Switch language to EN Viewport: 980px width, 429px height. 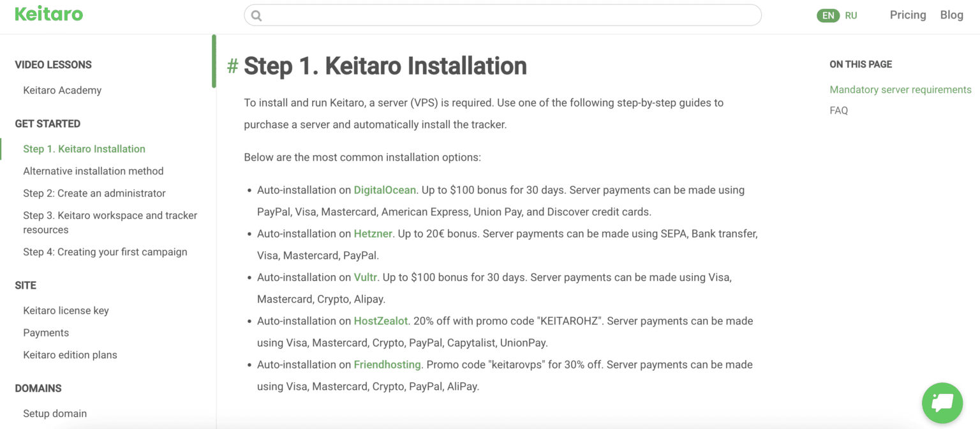click(x=828, y=15)
